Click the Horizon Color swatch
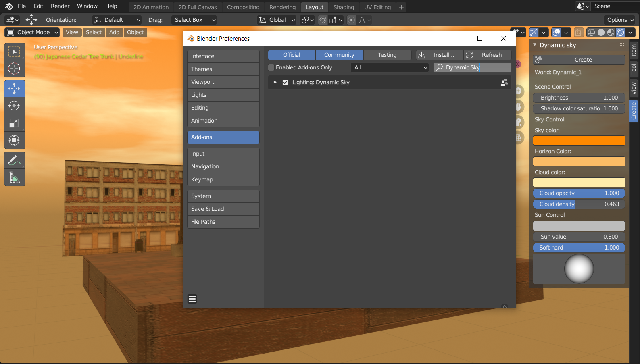This screenshot has height=364, width=640. pos(579,161)
